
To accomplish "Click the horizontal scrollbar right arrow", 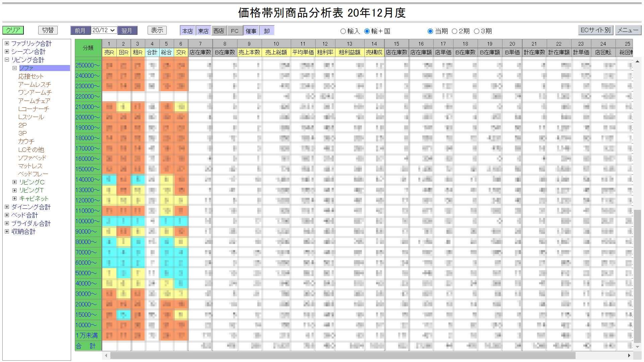I will point(629,355).
